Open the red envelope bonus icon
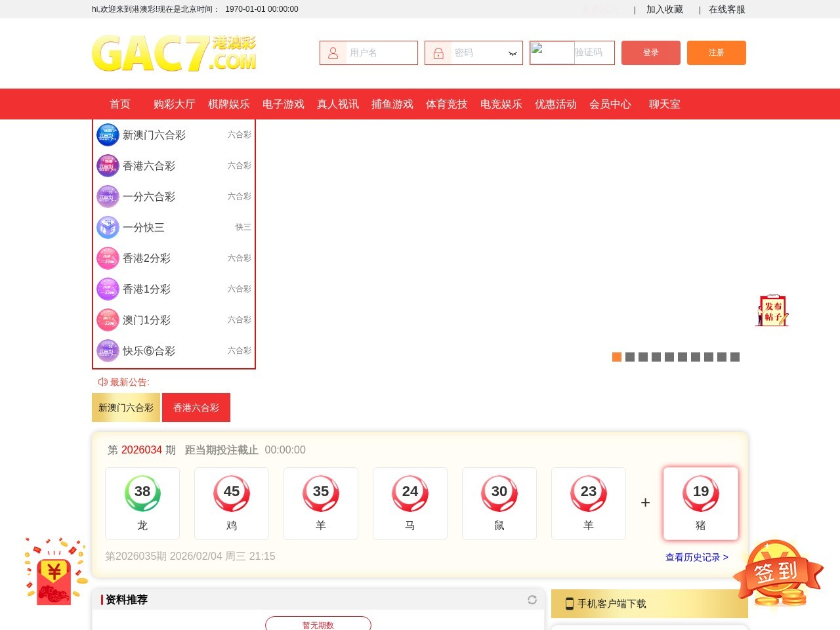The height and width of the screenshot is (630, 840). click(x=56, y=572)
